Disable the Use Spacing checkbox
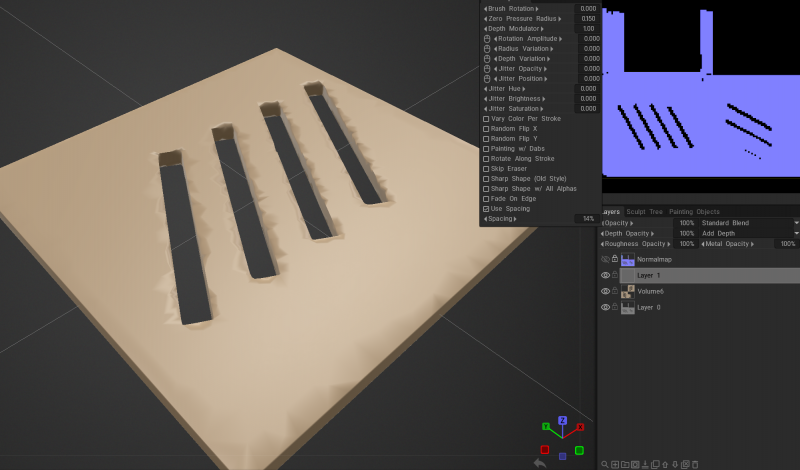The width and height of the screenshot is (800, 470). click(486, 209)
